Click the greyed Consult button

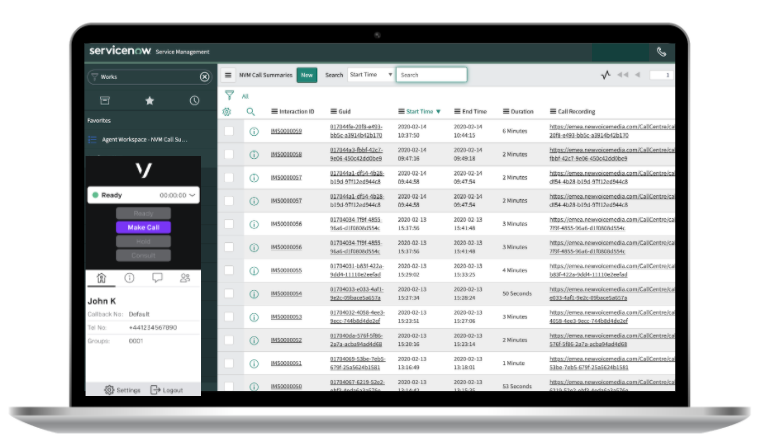pos(143,256)
